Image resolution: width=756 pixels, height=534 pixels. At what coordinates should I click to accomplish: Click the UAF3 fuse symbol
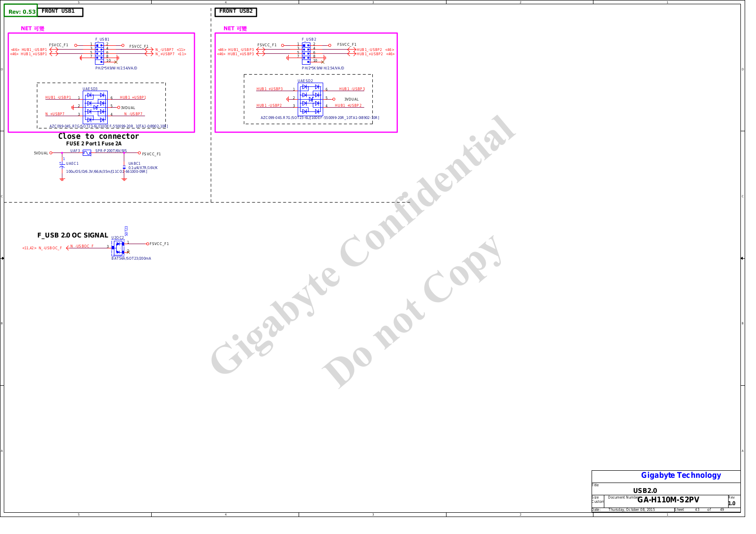87,153
